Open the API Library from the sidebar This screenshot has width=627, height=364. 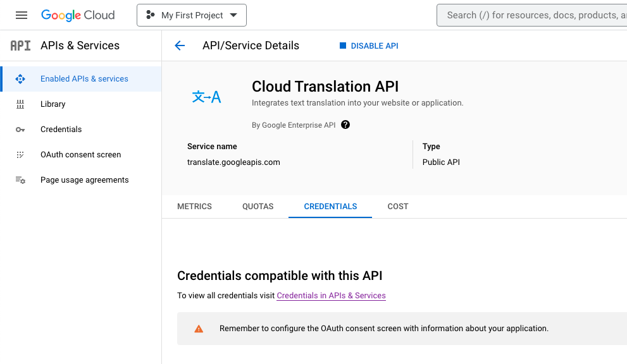point(53,104)
